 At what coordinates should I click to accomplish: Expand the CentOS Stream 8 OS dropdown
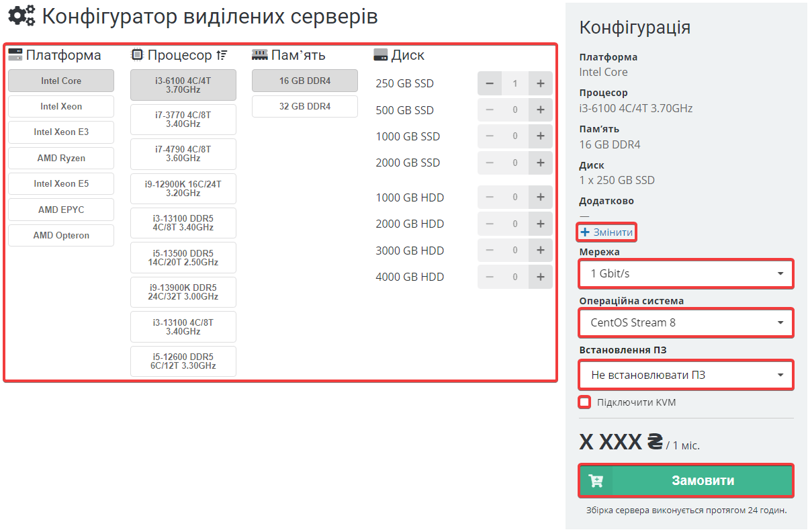[686, 322]
